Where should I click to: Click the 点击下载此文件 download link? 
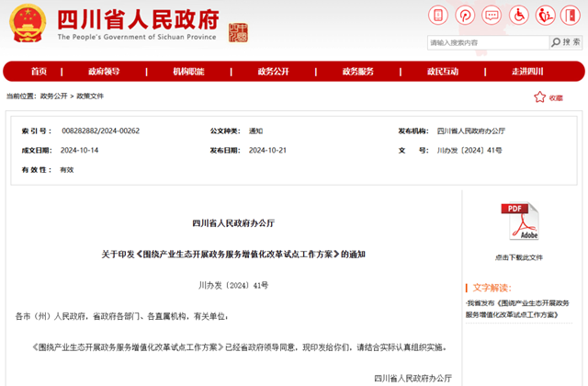pyautogui.click(x=519, y=257)
